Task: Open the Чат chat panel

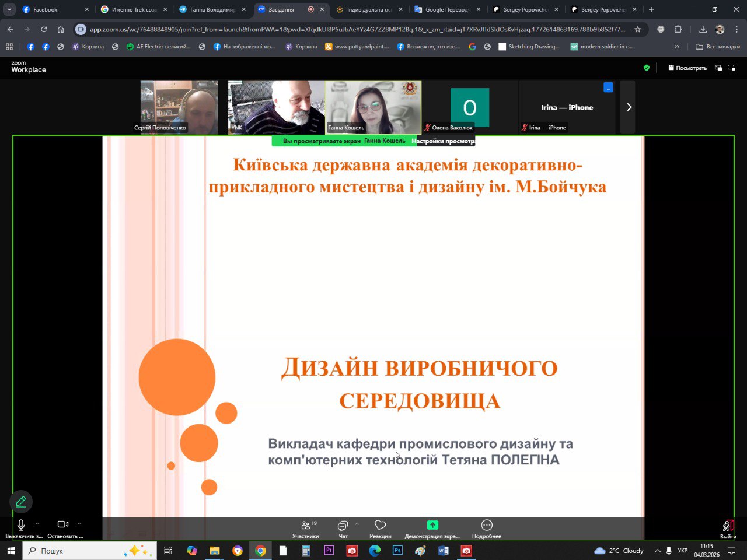Action: 343,528
